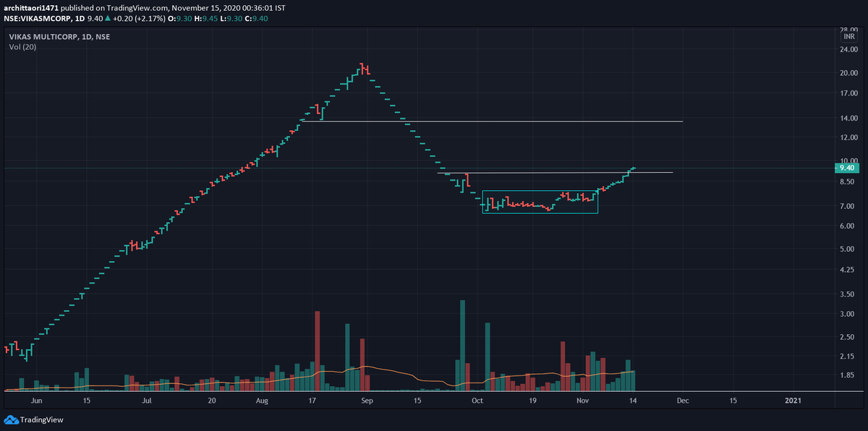
Task: Select the H:9.45 high value
Action: pos(206,18)
